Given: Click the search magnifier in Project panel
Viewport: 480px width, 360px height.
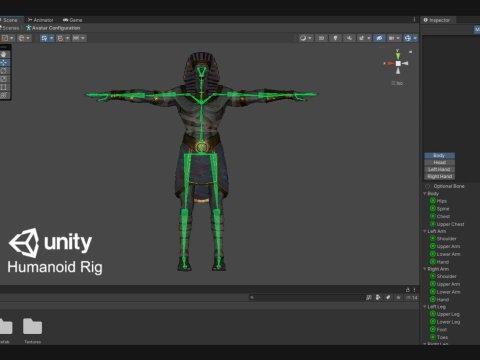Looking at the screenshot, I should point(252,298).
